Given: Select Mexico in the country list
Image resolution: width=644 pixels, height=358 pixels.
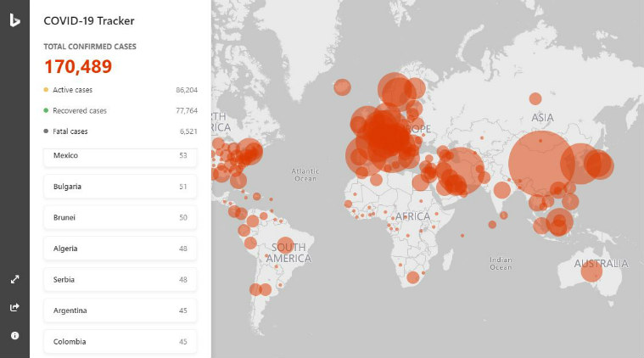Looking at the screenshot, I should click(120, 156).
